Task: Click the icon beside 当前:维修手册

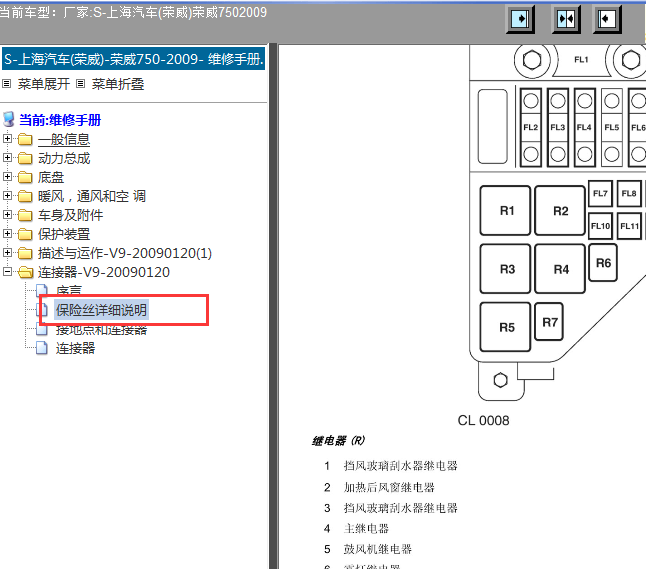Action: pyautogui.click(x=9, y=119)
